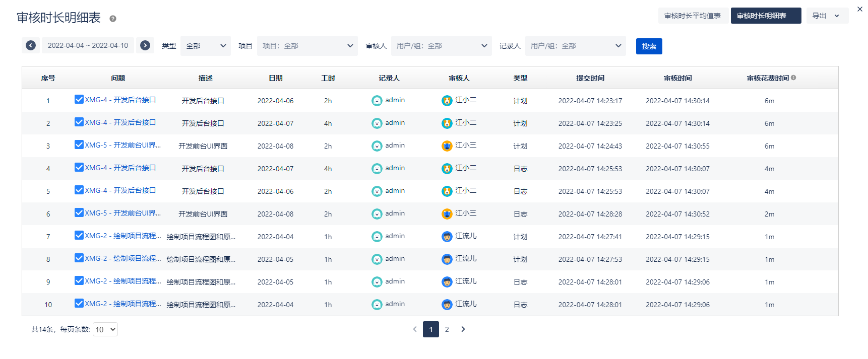Advance to next date range arrow

click(x=145, y=45)
